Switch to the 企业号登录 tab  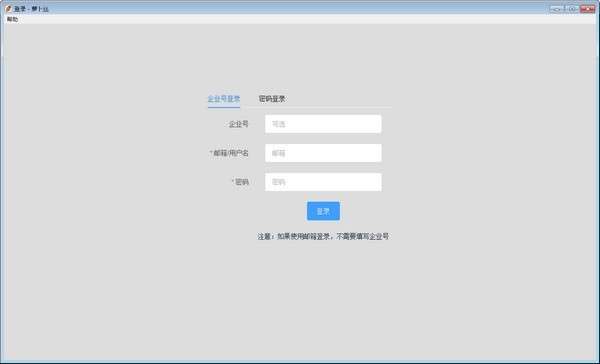(x=224, y=99)
